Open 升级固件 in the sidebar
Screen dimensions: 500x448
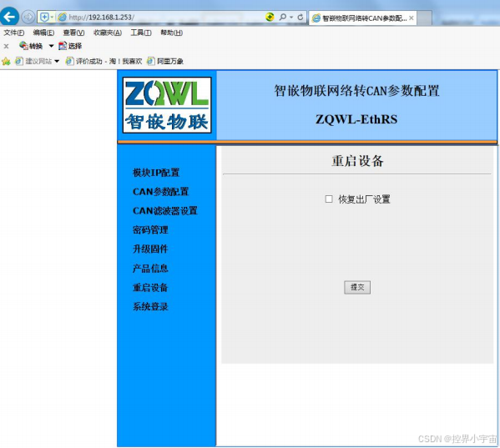click(x=150, y=249)
